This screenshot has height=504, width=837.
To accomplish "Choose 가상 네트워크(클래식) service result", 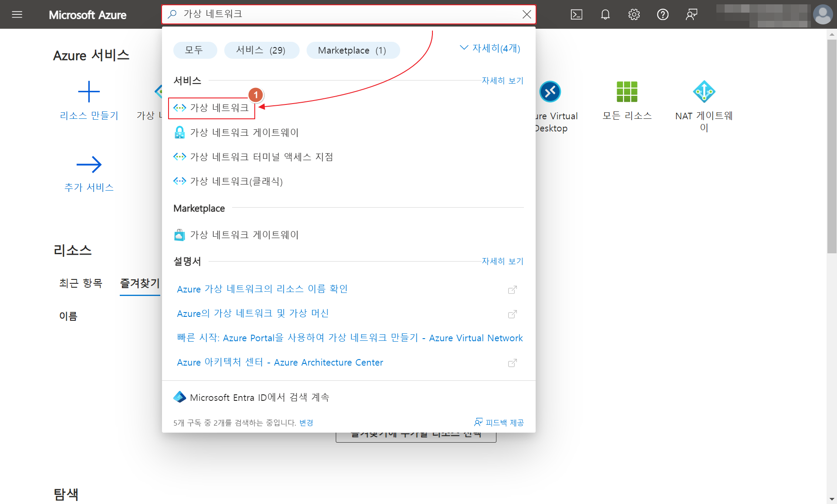I will [236, 181].
